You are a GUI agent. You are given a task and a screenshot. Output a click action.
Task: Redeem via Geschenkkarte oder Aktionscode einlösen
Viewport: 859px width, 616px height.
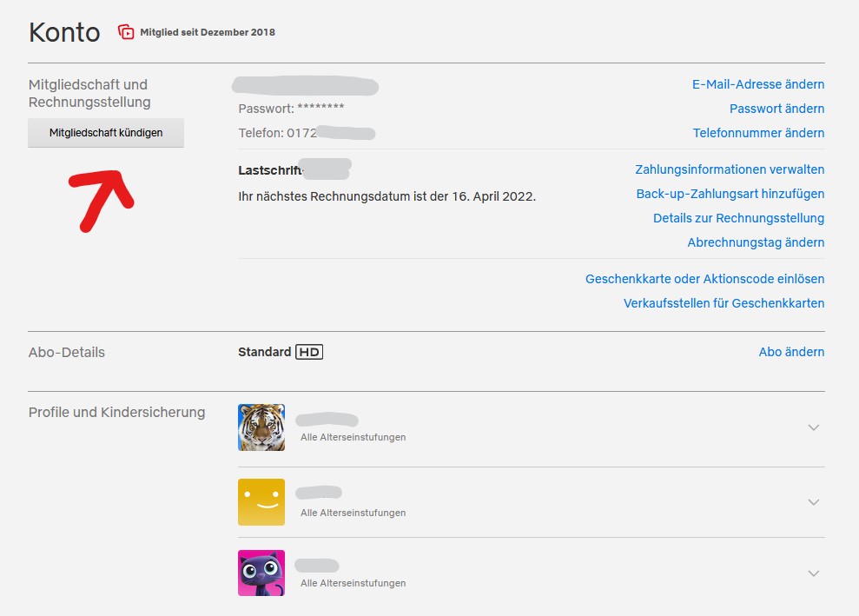pyautogui.click(x=704, y=279)
